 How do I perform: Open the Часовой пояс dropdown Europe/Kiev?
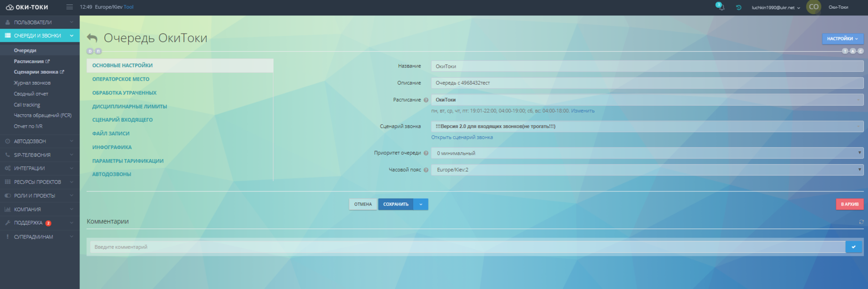coord(647,170)
